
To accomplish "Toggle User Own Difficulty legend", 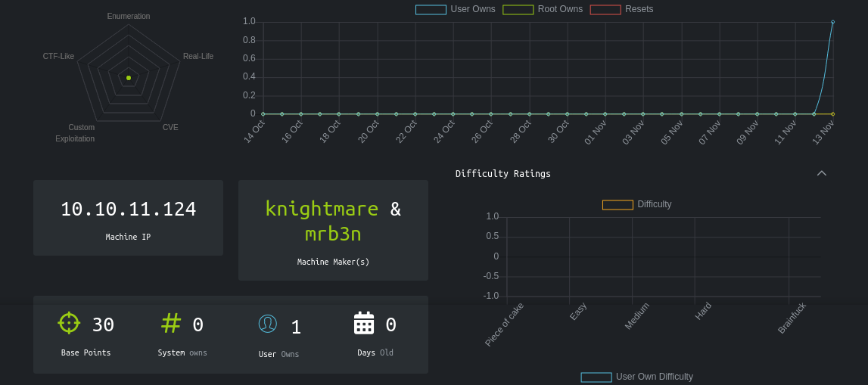I will click(636, 377).
